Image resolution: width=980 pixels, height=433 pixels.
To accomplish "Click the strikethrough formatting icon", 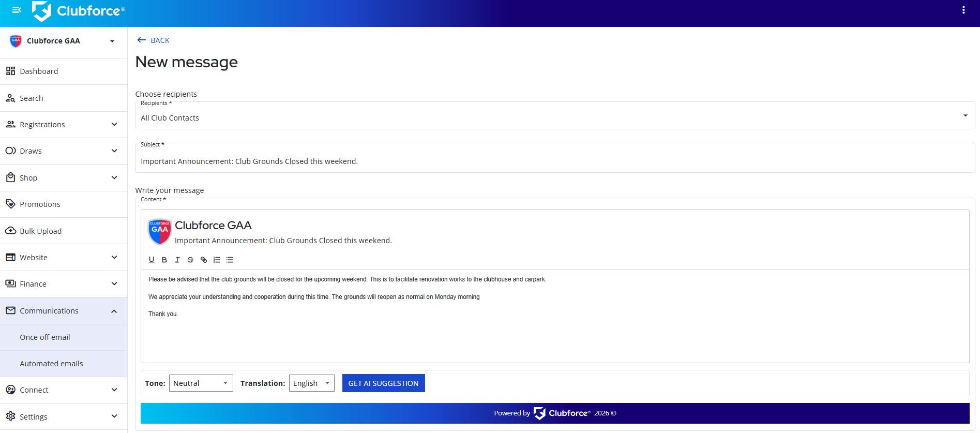I will 190,260.
